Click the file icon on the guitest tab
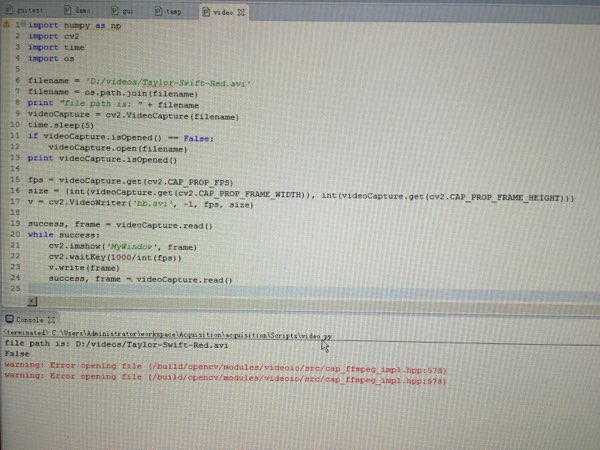This screenshot has height=450, width=600. tap(9, 9)
